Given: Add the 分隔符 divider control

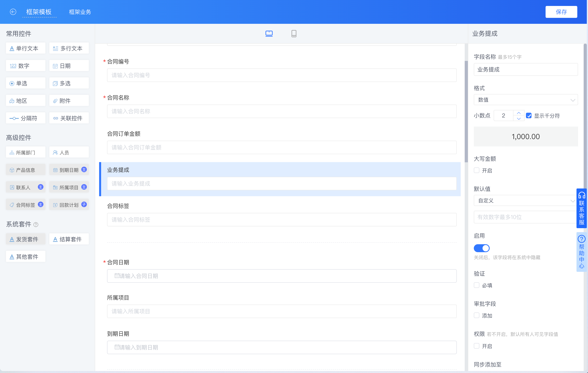Looking at the screenshot, I should [x=26, y=118].
